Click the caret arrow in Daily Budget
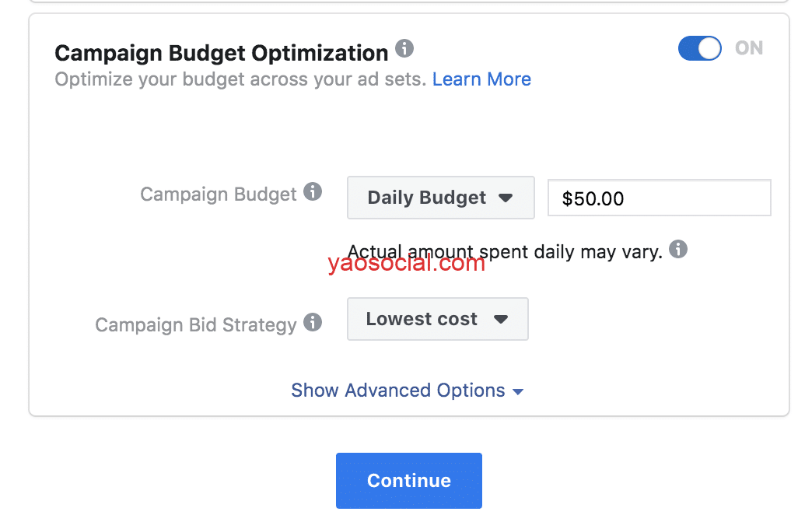This screenshot has height=529, width=812. click(x=506, y=198)
